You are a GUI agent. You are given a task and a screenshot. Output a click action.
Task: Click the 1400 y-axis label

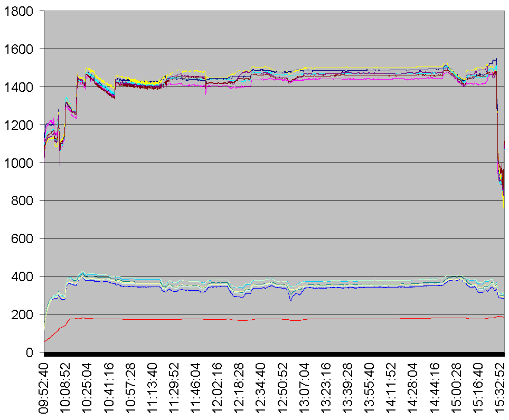18,87
